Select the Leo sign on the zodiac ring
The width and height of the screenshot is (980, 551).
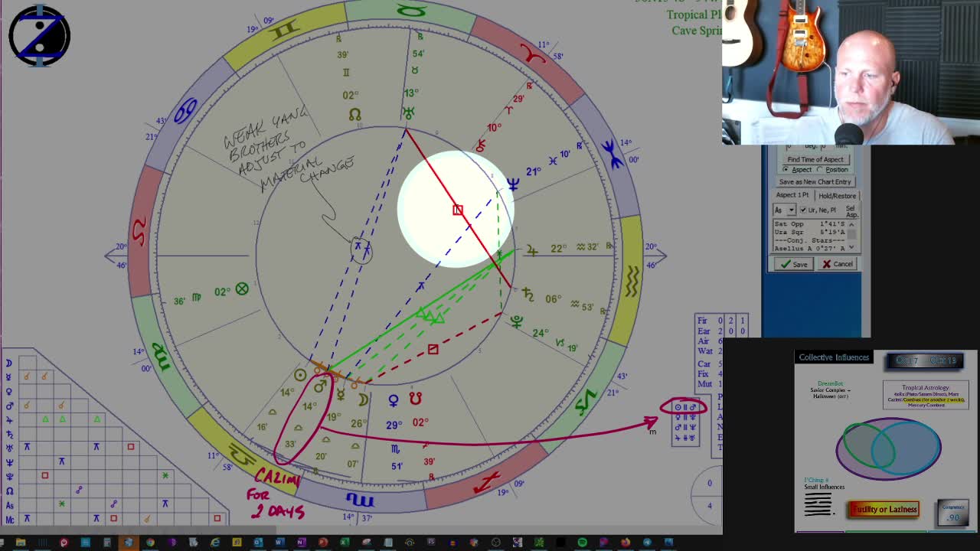click(x=139, y=231)
